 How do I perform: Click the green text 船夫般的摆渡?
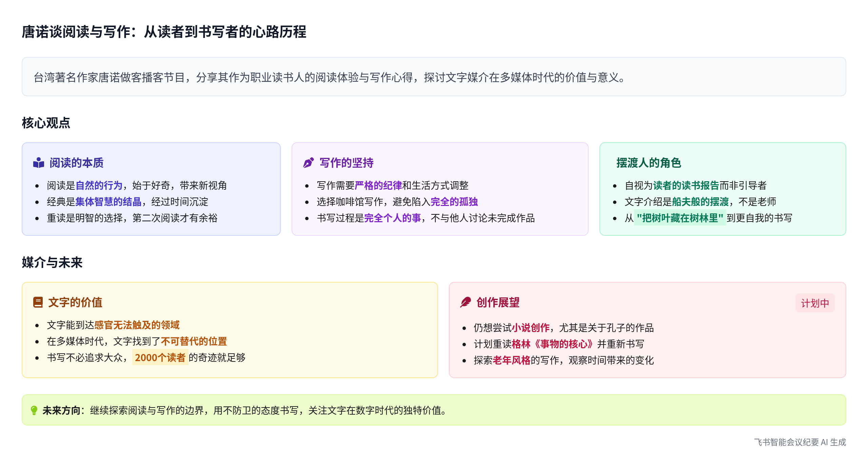click(700, 202)
